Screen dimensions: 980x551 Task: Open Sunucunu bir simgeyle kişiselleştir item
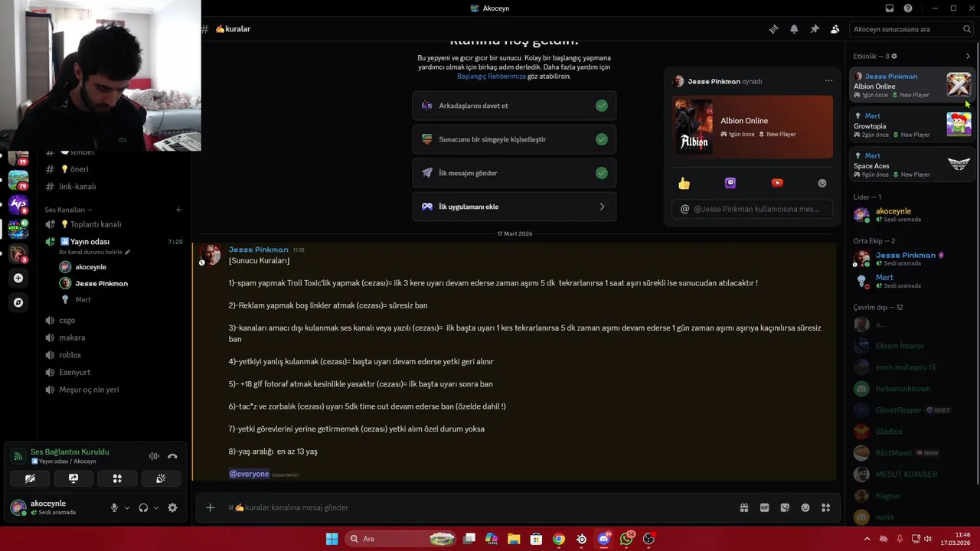tap(514, 139)
